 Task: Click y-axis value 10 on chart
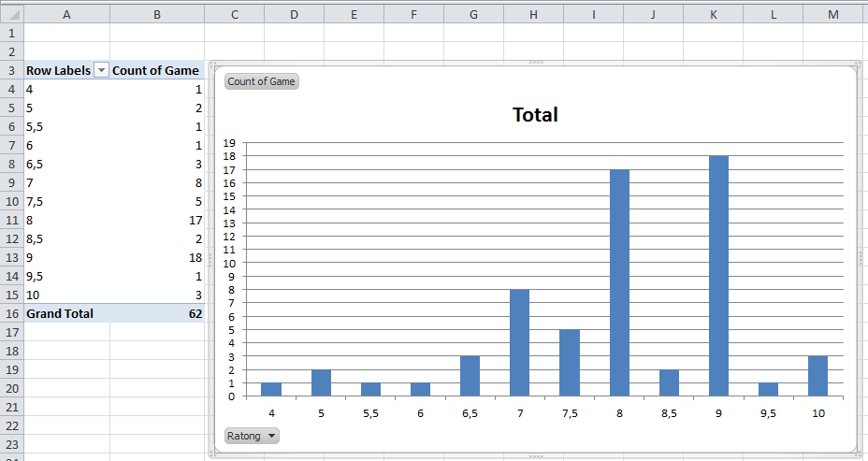tap(229, 264)
